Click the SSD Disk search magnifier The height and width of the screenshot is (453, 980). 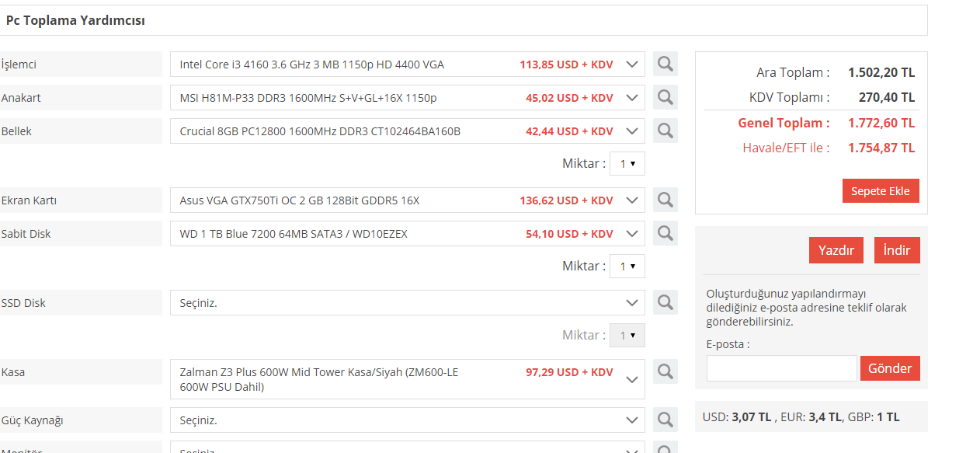(665, 302)
